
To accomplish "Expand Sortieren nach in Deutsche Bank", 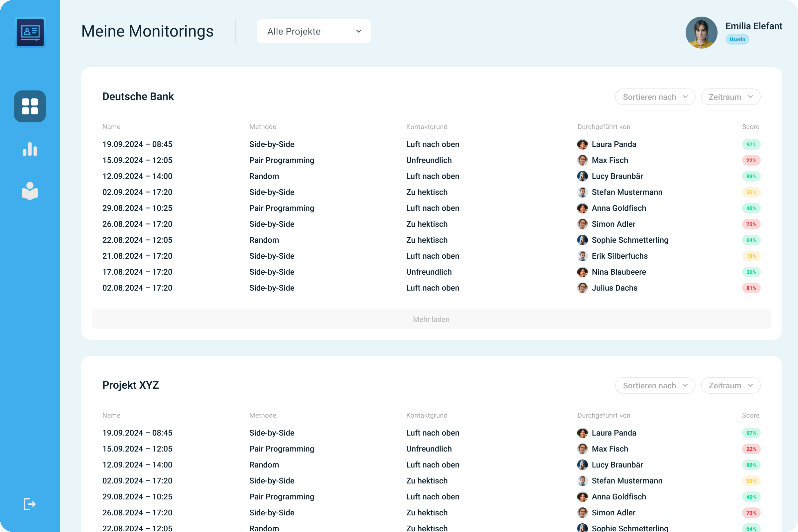I will 655,97.
